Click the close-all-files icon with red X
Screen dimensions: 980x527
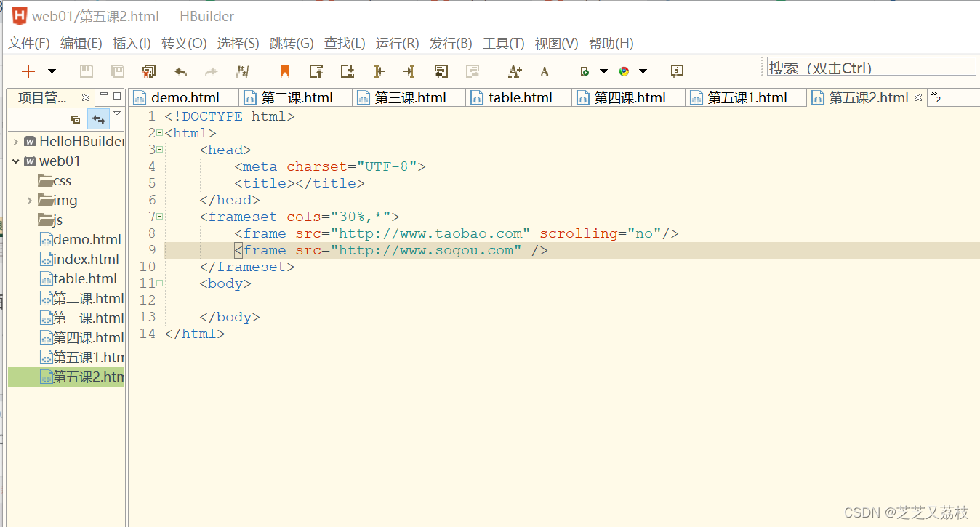(149, 71)
